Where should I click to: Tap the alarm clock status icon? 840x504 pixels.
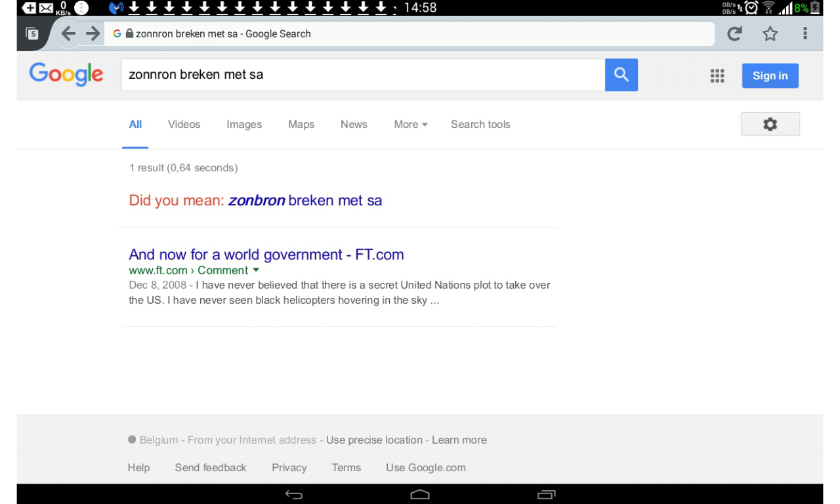pos(751,8)
